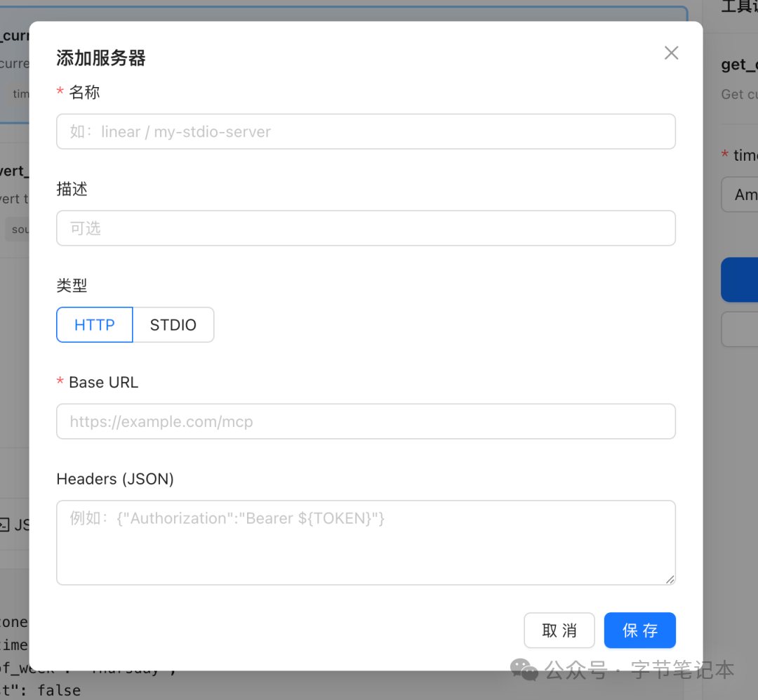Click the sou parameter tag behind the dialog
The image size is (758, 700).
[x=20, y=229]
